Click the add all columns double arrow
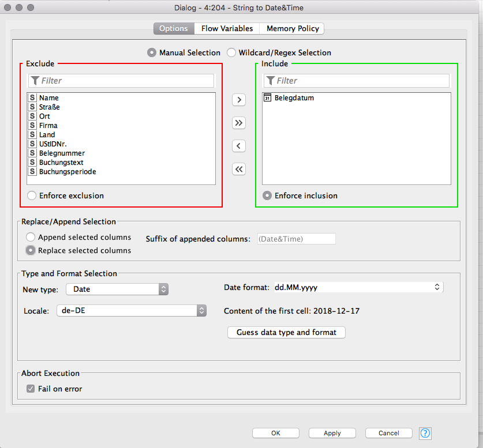The width and height of the screenshot is (483, 448). tap(238, 123)
